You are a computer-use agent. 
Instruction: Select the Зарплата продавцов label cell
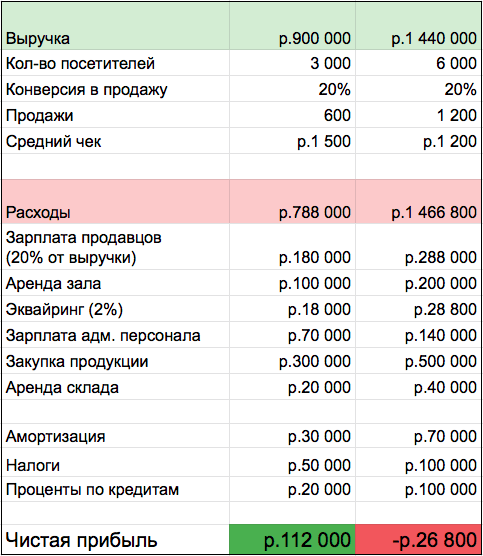click(x=116, y=247)
